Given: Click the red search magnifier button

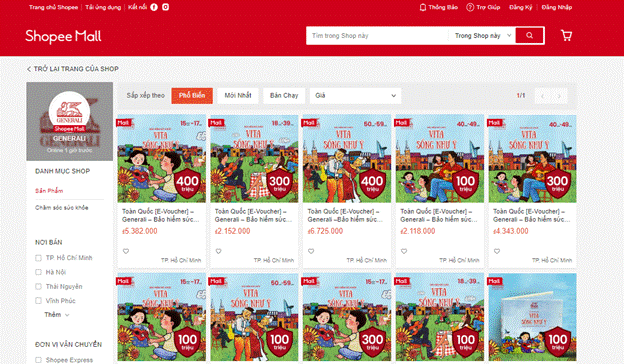Looking at the screenshot, I should point(529,35).
